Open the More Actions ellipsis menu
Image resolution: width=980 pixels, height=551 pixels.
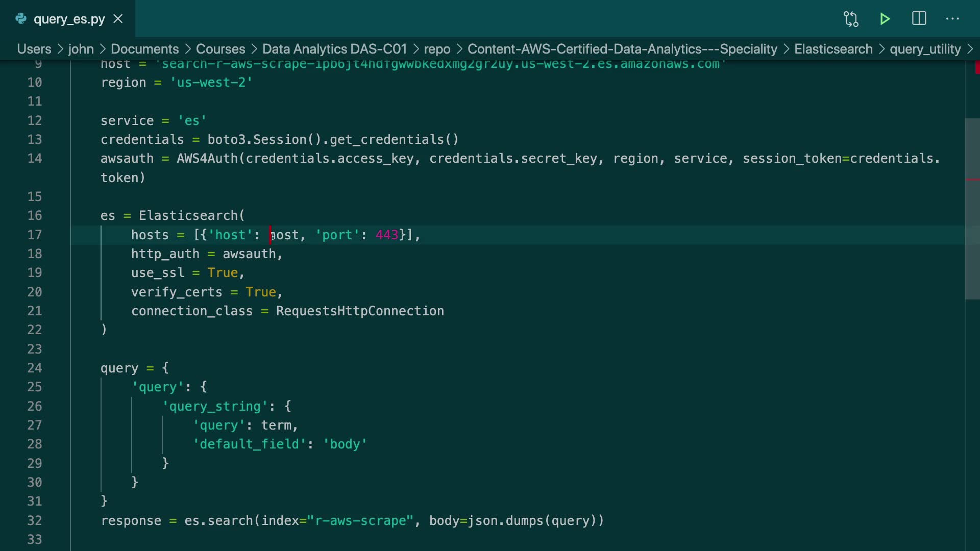point(952,19)
